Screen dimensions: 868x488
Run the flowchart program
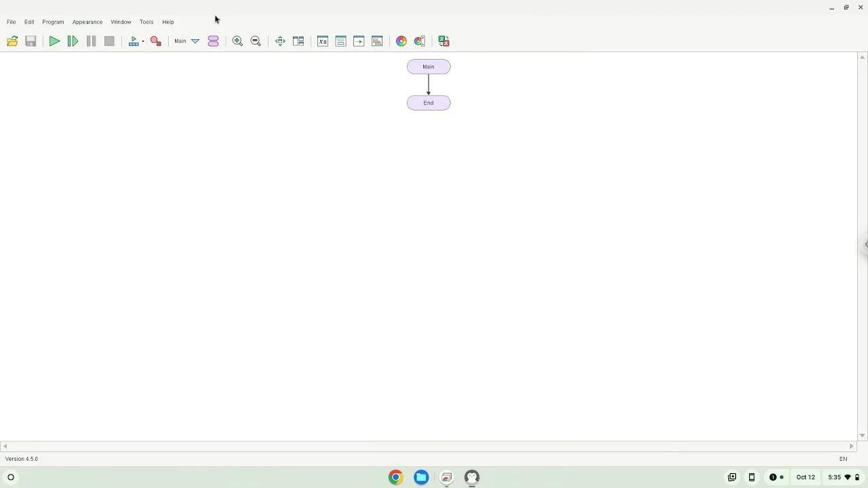(x=54, y=41)
